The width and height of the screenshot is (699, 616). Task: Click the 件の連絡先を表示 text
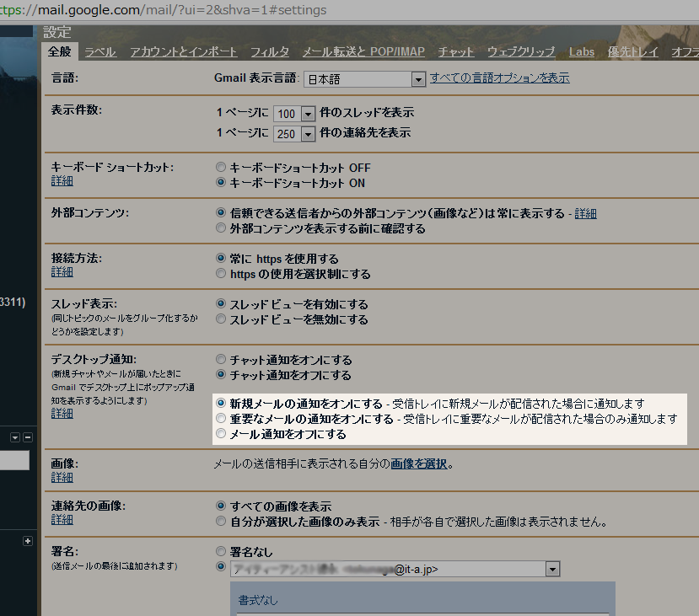point(365,133)
